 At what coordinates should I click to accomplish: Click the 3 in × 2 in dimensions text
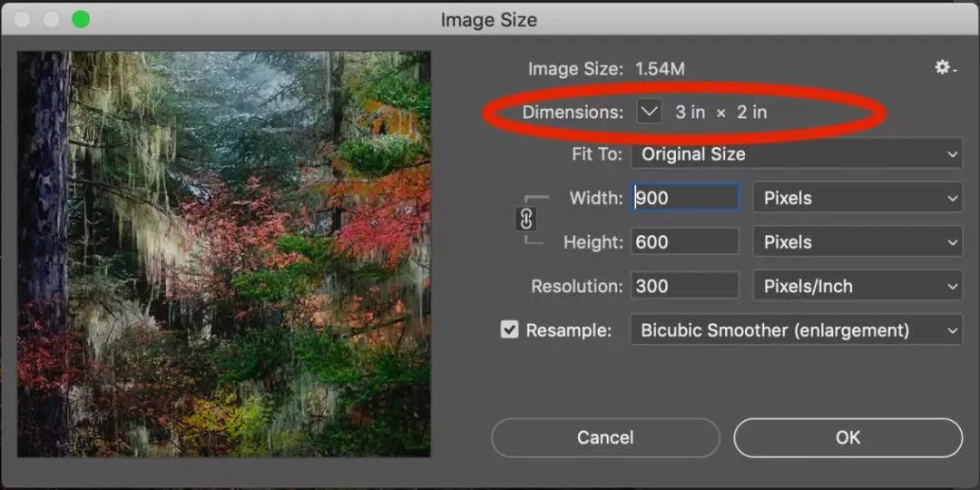(x=720, y=113)
